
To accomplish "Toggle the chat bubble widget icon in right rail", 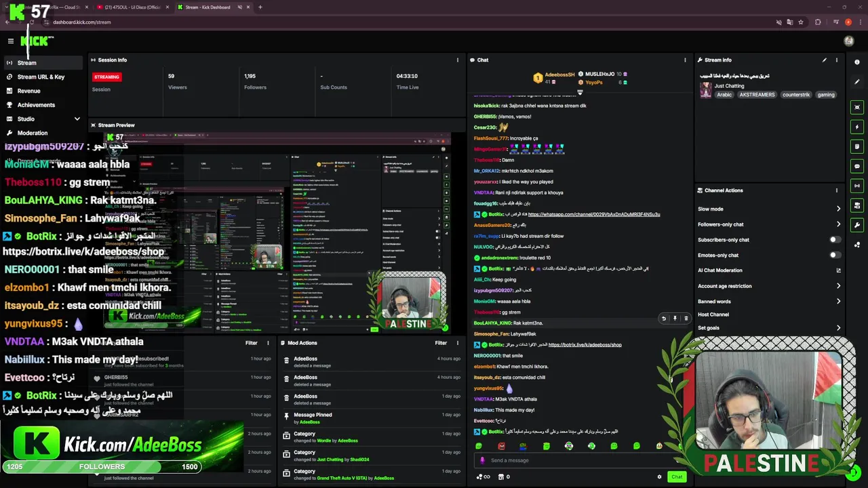I will tap(857, 166).
